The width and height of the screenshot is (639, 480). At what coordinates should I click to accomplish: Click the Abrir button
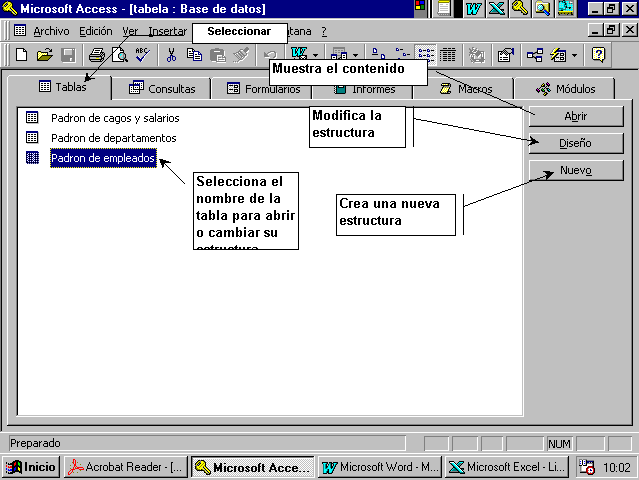click(x=576, y=116)
